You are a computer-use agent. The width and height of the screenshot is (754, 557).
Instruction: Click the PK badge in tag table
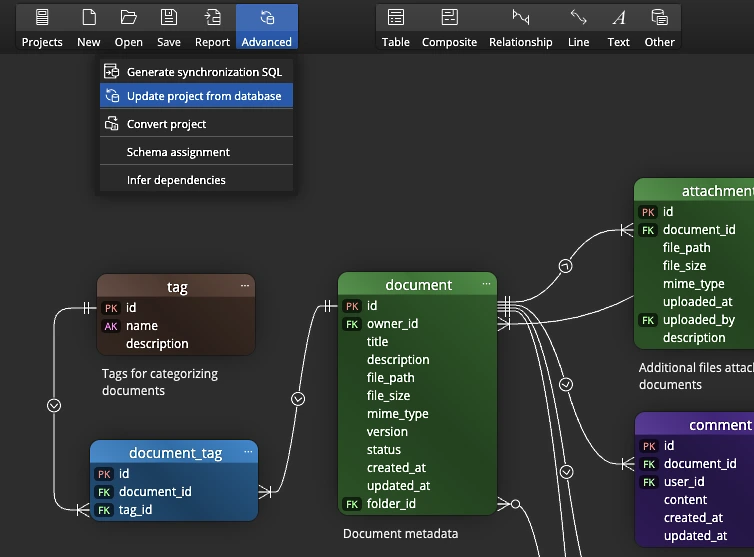(x=111, y=308)
